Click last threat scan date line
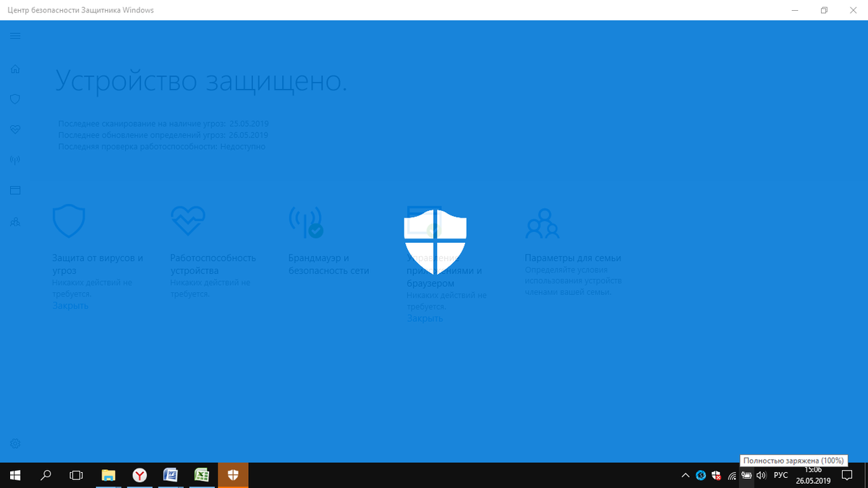The image size is (868, 488). [x=163, y=124]
